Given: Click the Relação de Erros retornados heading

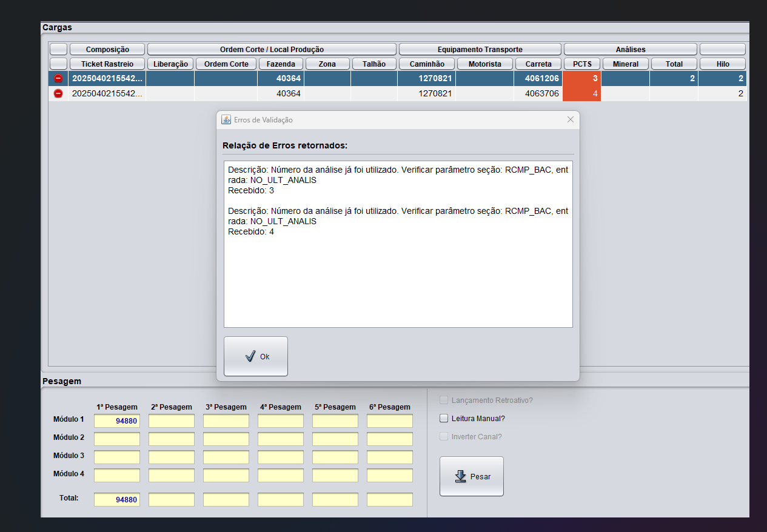Looking at the screenshot, I should [285, 145].
